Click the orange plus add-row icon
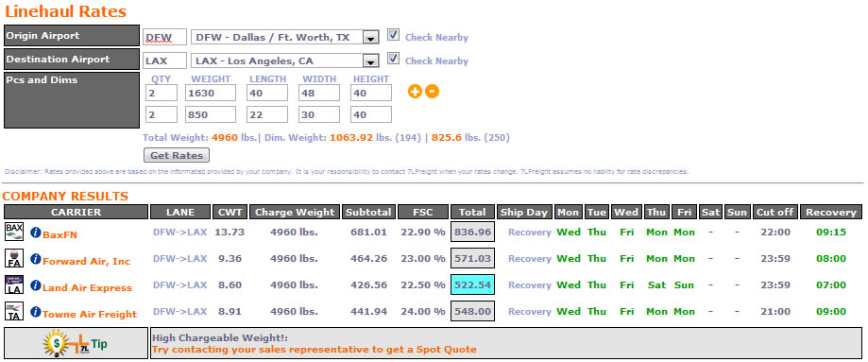868x362 pixels. click(x=415, y=92)
